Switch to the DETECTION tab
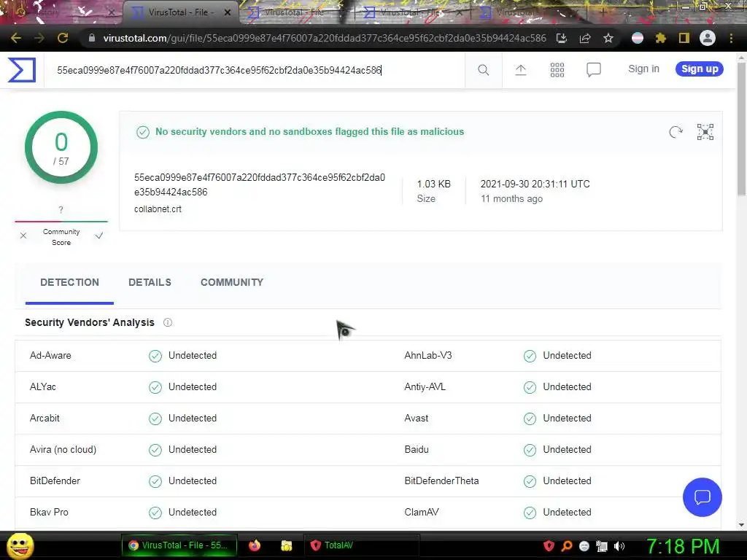747x560 pixels. pyautogui.click(x=69, y=282)
